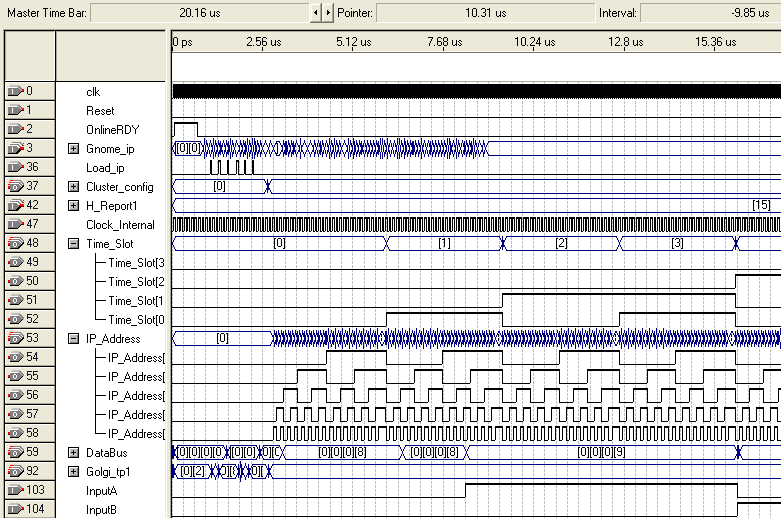Collapse the IP_Address bus group

click(x=73, y=339)
